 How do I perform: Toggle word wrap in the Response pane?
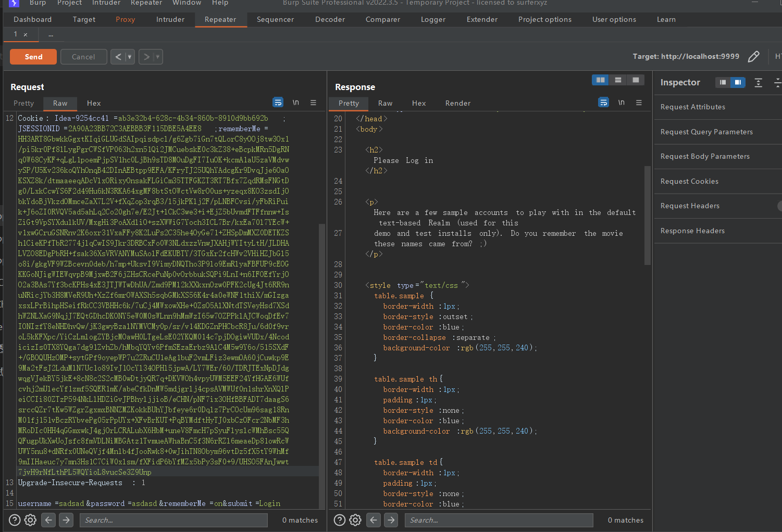click(603, 103)
